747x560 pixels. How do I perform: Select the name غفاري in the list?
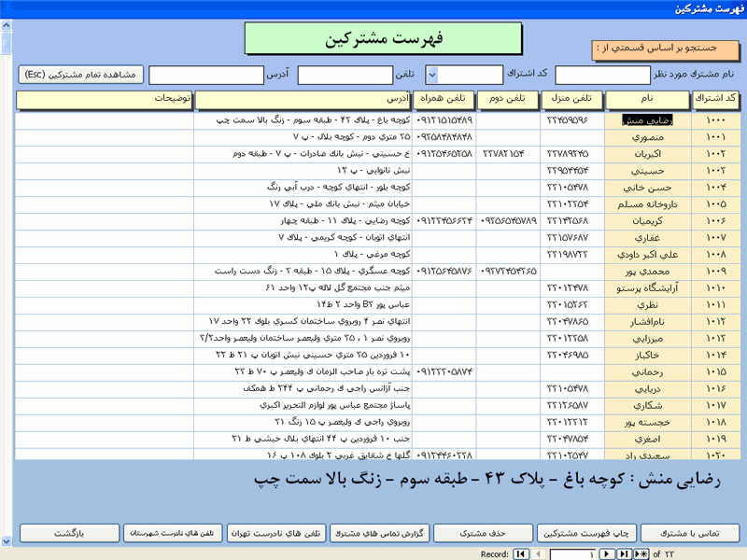click(x=647, y=238)
